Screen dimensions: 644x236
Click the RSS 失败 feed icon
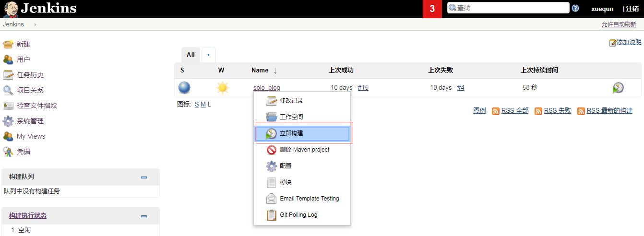[538, 111]
